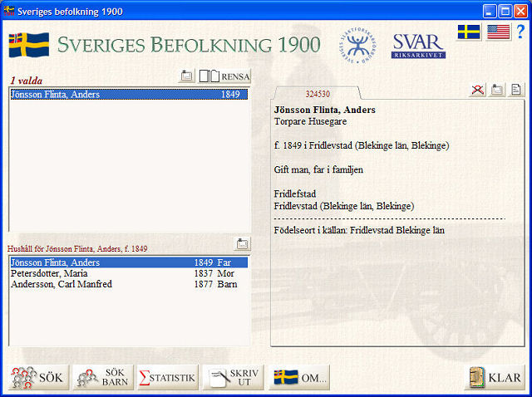Select record tab 324530
Screen dimensions: 532x397
[x=318, y=94]
